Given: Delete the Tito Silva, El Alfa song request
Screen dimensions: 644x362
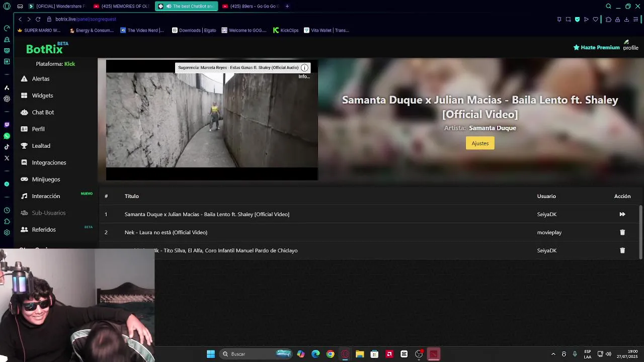Looking at the screenshot, I should [x=622, y=250].
